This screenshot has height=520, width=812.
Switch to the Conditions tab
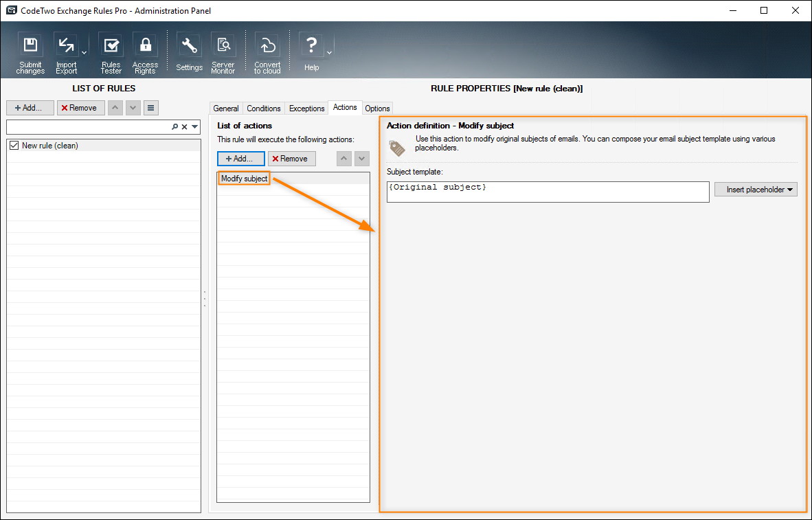(264, 109)
